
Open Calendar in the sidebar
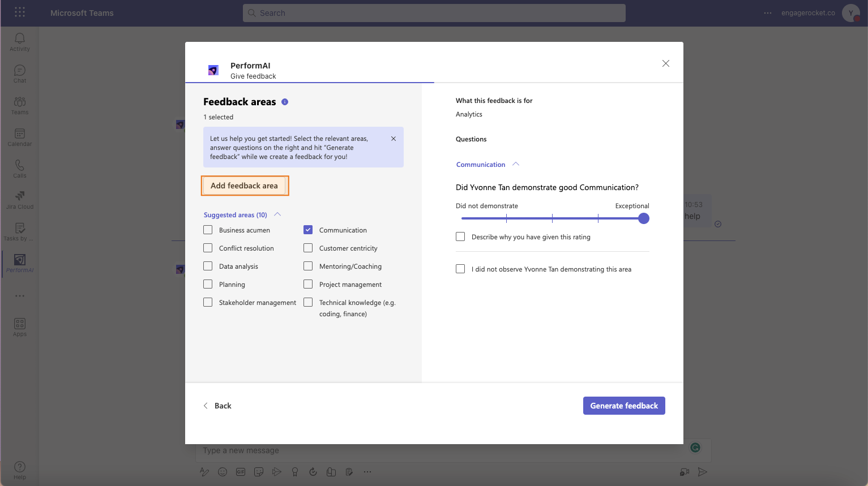click(20, 137)
